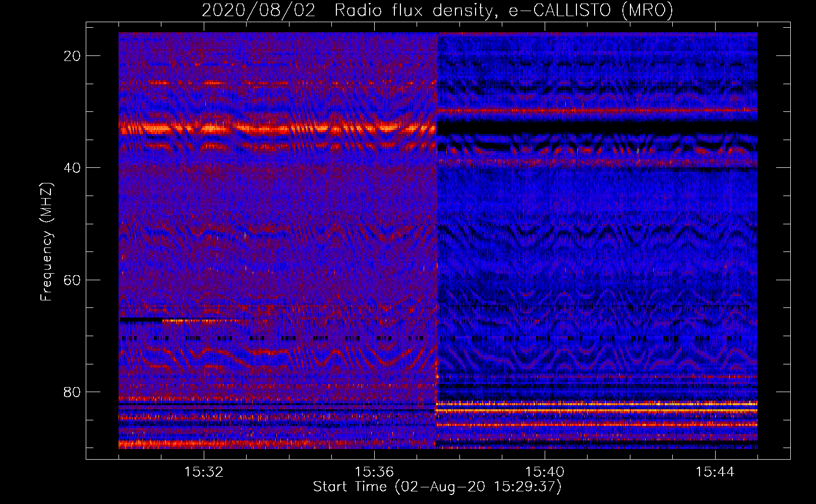Click the short black bar near 67 MHz
This screenshot has width=816, height=504.
pos(141,320)
